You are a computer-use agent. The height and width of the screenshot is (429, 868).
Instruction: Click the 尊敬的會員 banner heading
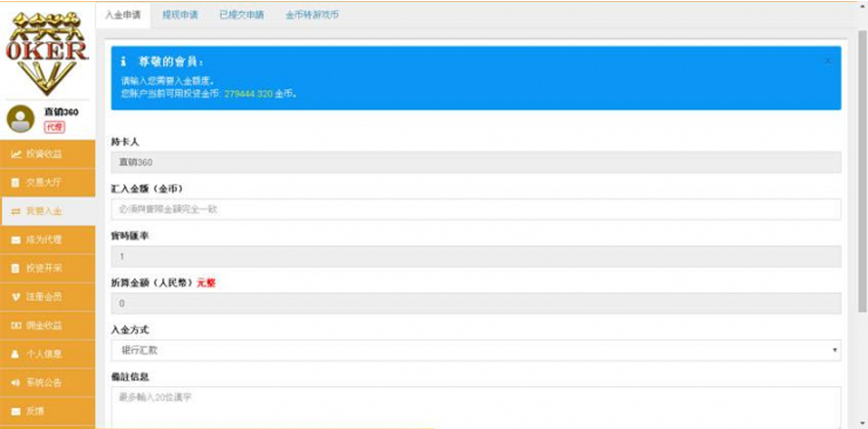(x=170, y=61)
